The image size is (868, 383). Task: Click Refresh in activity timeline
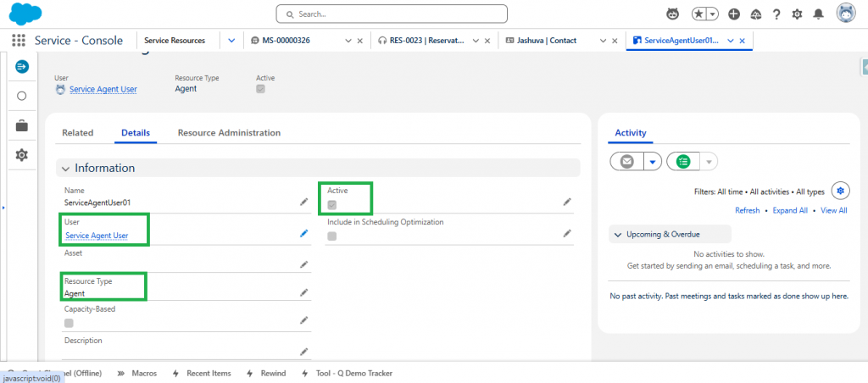click(748, 210)
